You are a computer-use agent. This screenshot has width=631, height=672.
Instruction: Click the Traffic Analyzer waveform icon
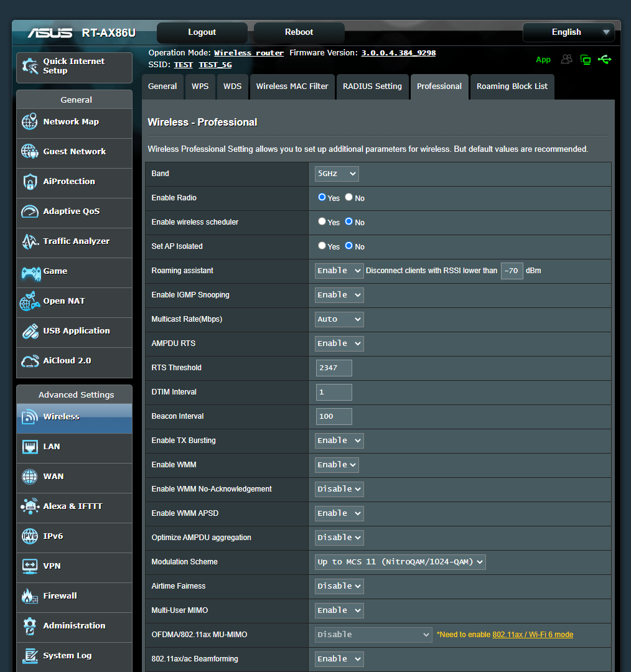point(30,241)
